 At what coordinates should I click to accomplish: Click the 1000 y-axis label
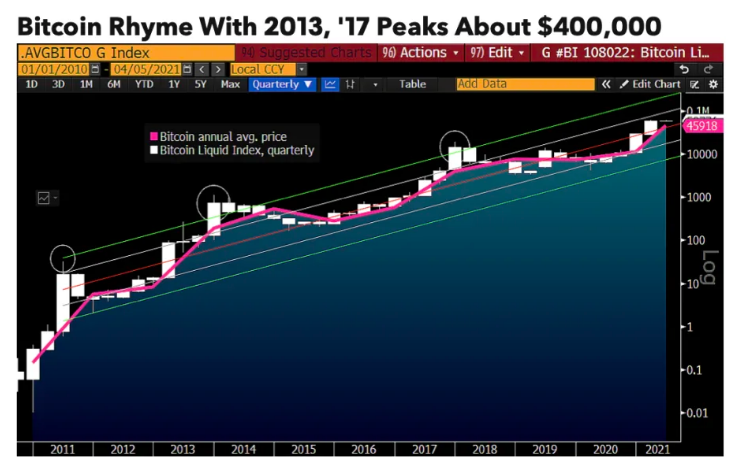(699, 197)
